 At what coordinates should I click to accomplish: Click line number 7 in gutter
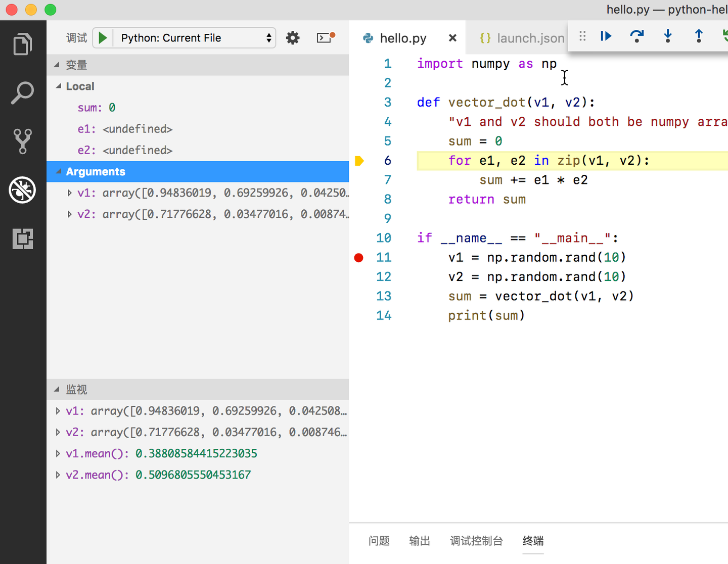[x=388, y=180]
